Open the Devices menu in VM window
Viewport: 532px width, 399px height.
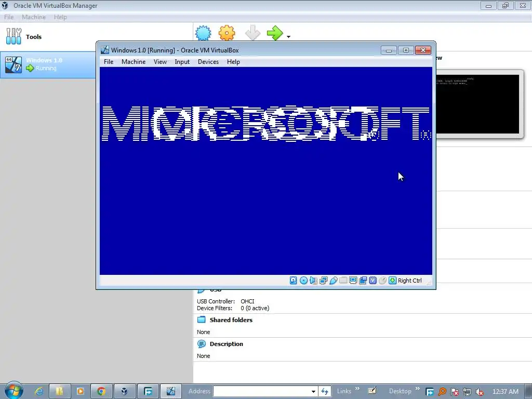pos(208,62)
